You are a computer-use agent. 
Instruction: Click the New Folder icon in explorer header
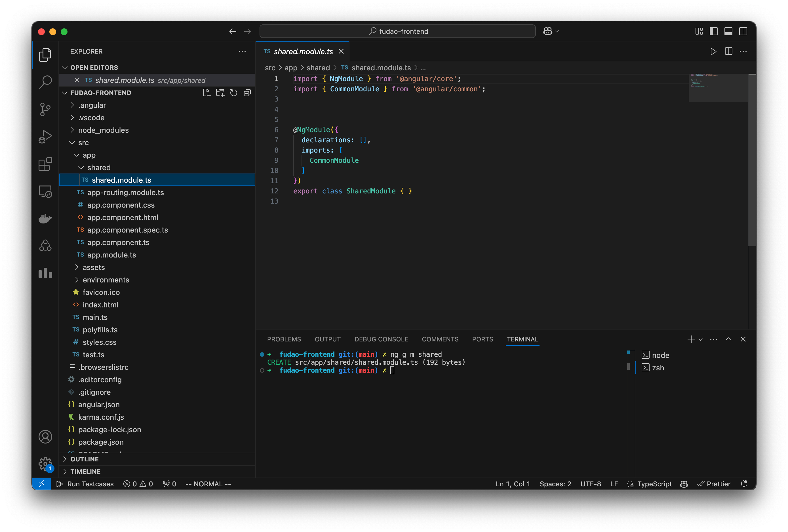coord(220,93)
